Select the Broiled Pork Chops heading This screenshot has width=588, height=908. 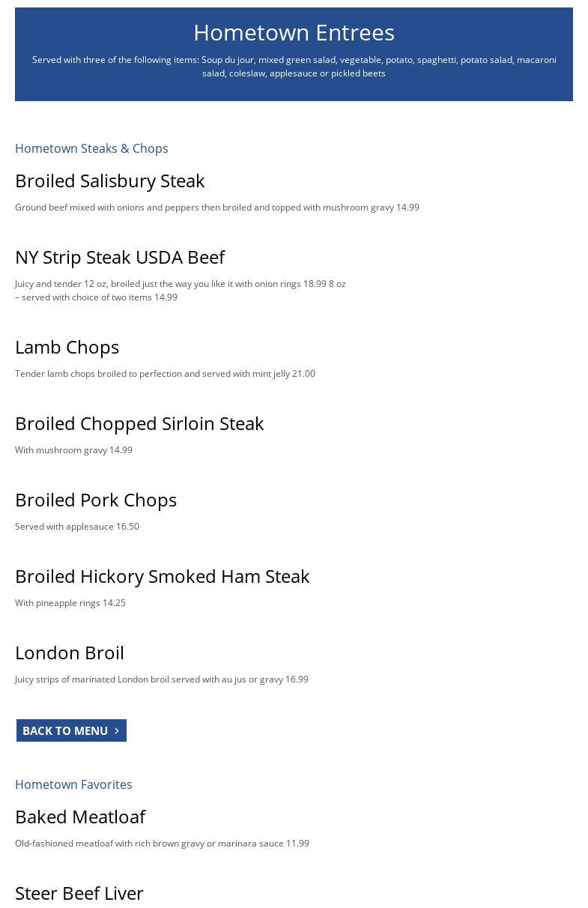pyautogui.click(x=96, y=500)
